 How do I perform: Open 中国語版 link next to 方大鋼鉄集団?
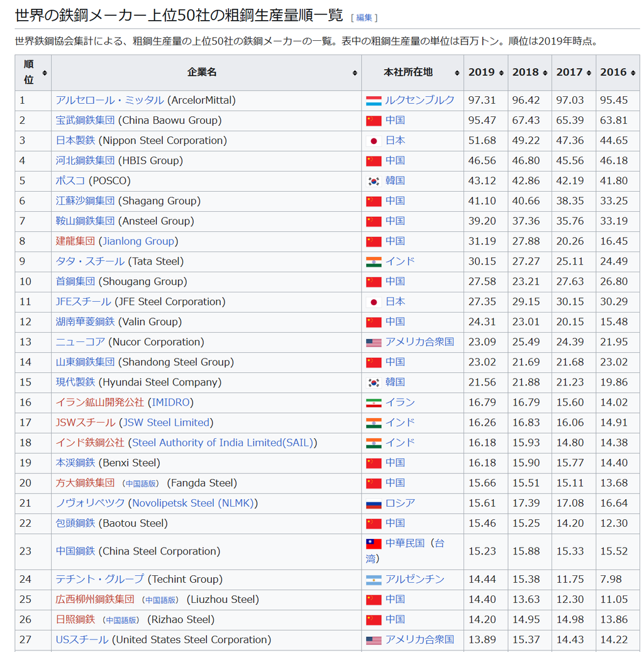pos(141,484)
